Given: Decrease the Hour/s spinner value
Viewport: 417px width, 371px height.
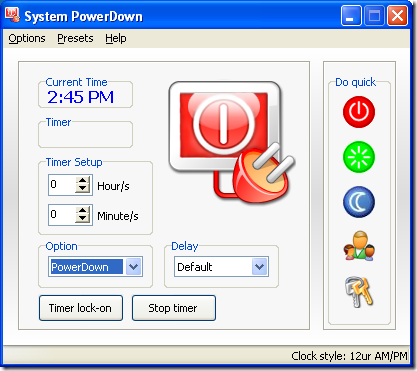Looking at the screenshot, I should pos(83,189).
